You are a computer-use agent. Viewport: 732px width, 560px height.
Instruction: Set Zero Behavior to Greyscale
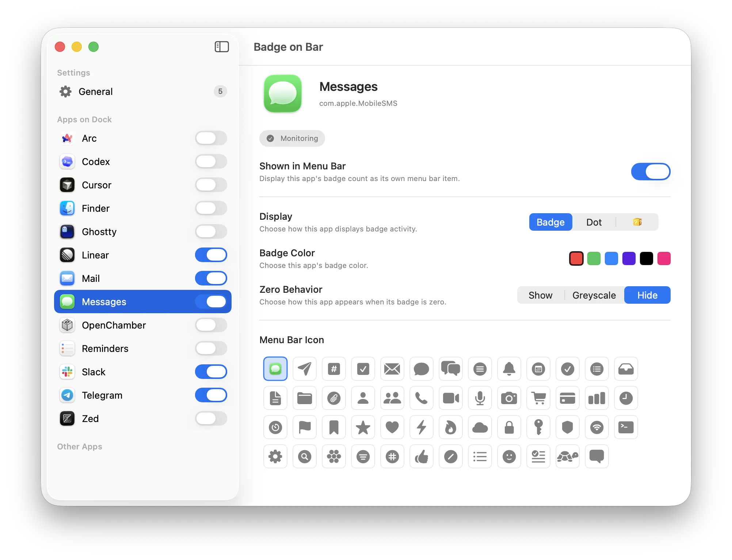[x=594, y=295]
